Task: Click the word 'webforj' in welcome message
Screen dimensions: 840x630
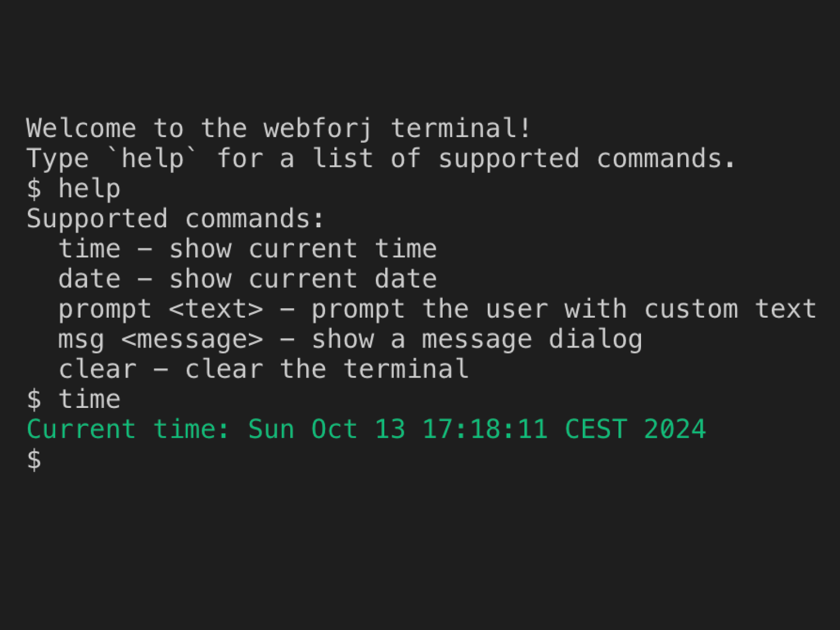Action: tap(318, 129)
